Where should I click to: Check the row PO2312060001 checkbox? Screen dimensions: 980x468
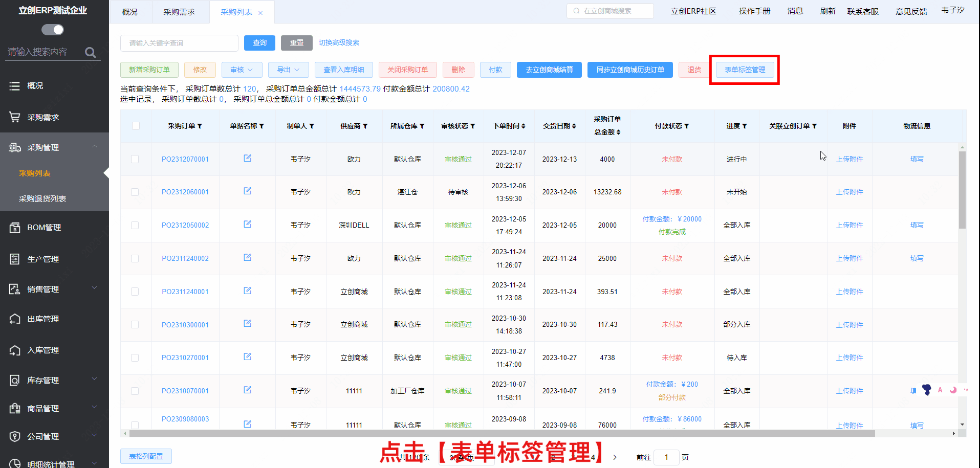(x=135, y=192)
